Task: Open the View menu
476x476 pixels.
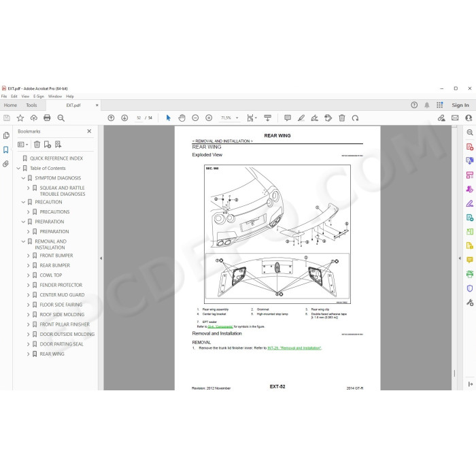Action: pos(25,97)
